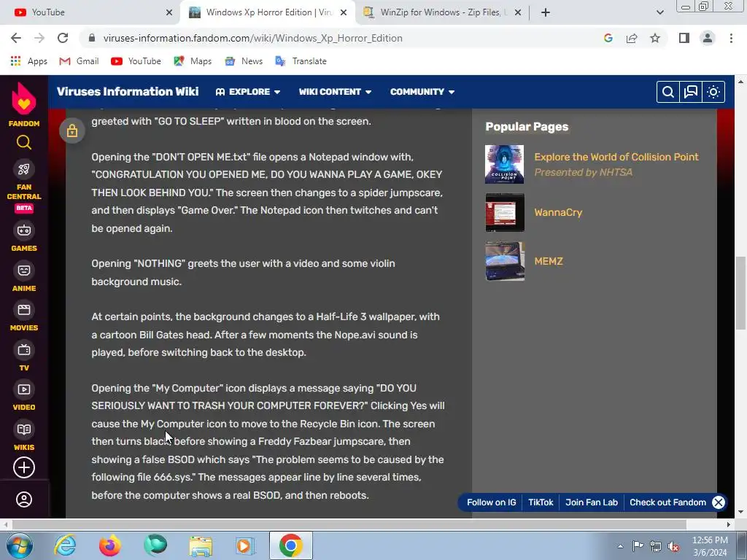Switch to the YouTube tab
This screenshot has width=747, height=560.
[90, 12]
